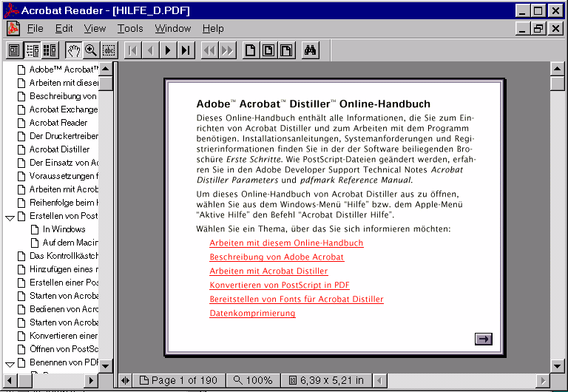Follow link 'Arbeiten mit Acrobat Distiller'
This screenshot has width=568, height=392.
tap(268, 271)
